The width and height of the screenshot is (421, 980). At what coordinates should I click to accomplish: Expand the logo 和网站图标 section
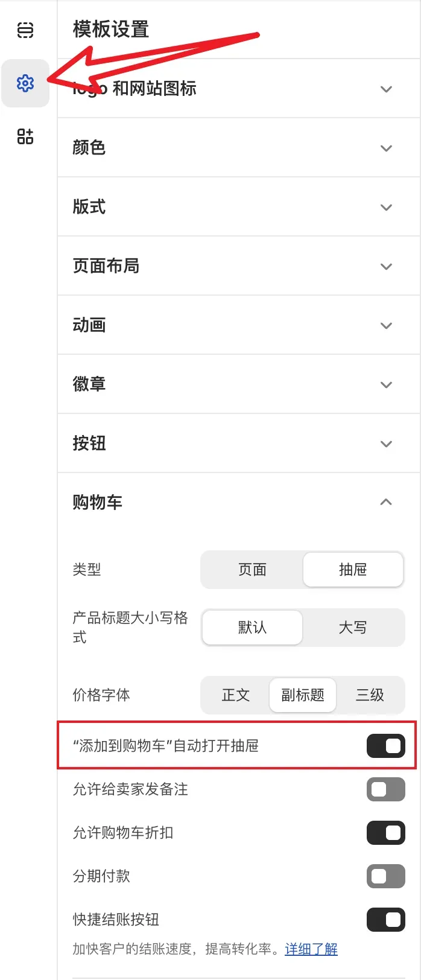386,89
